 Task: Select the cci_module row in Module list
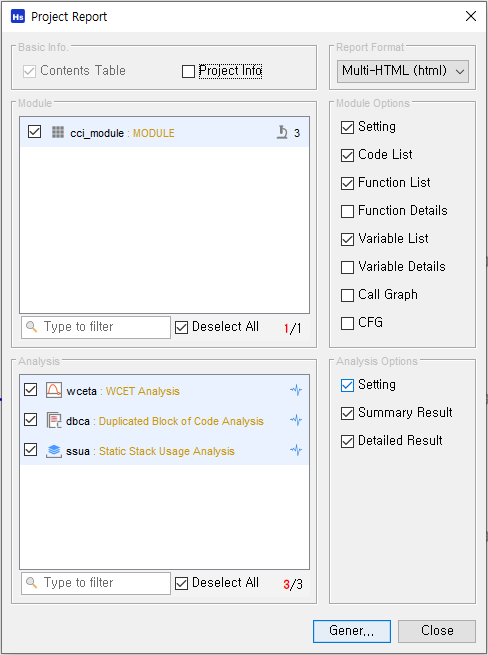[165, 132]
